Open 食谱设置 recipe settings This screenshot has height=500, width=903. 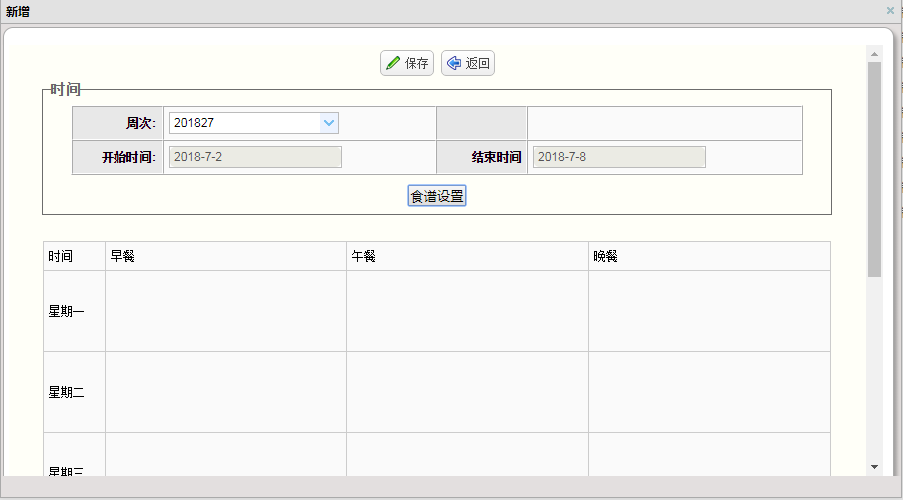[437, 196]
